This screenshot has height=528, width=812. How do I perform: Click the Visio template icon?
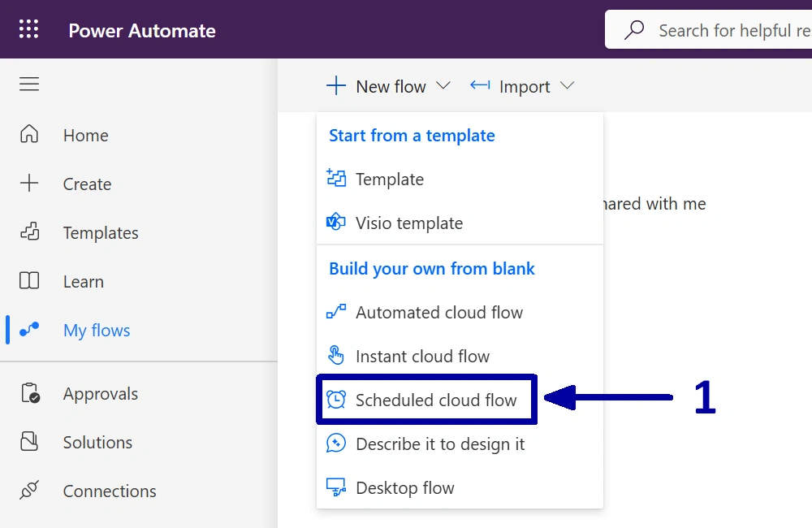(335, 222)
